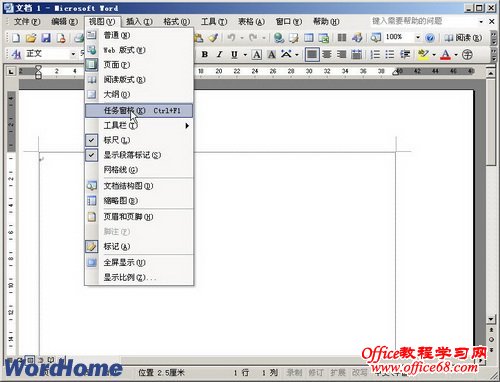The image size is (500, 382).
Task: Open the help question box dropdown arrow
Action: point(481,22)
